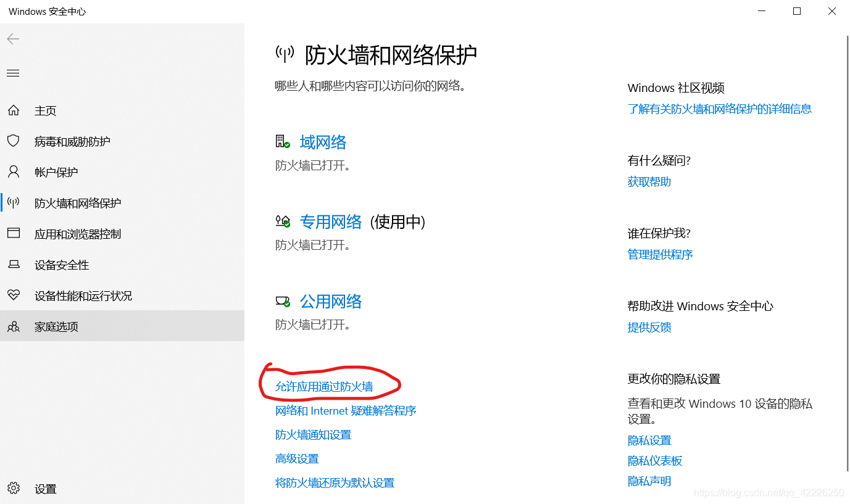
Task: Click the laptop icon for 设备安全性
Action: 14,265
